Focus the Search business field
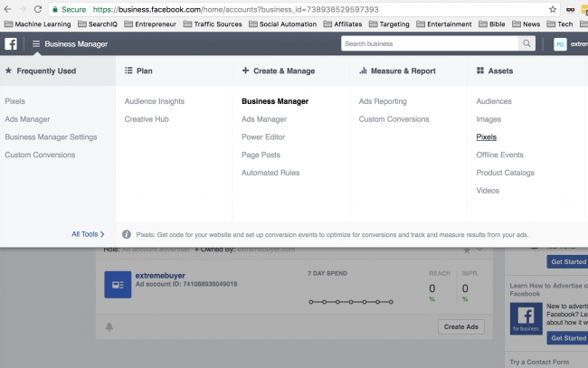Image resolution: width=588 pixels, height=368 pixels. coord(430,43)
